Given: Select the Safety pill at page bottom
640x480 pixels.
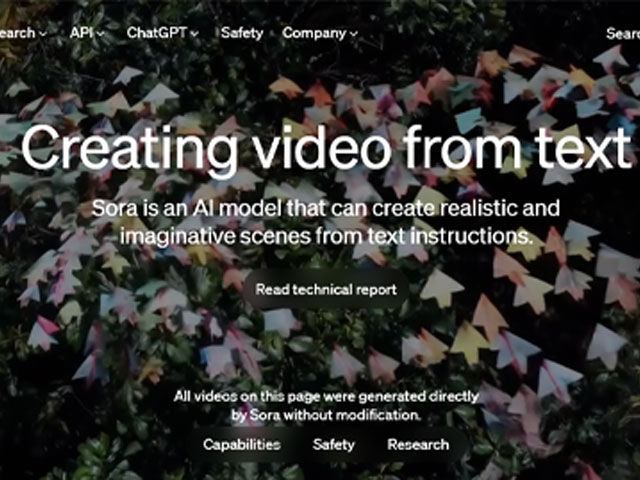Looking at the screenshot, I should click(333, 444).
